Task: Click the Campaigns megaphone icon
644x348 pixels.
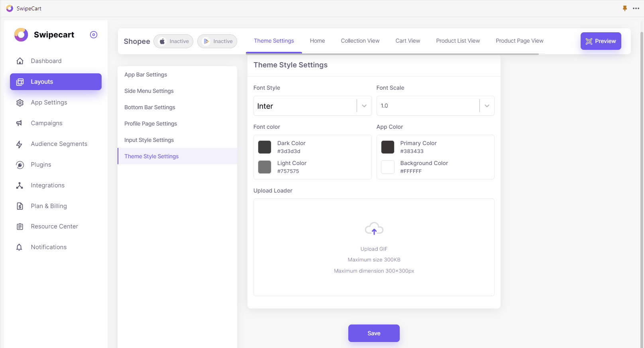Action: (x=20, y=123)
